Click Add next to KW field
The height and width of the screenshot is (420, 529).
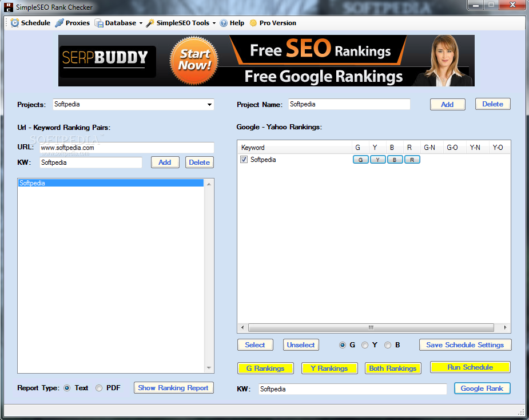pyautogui.click(x=165, y=163)
